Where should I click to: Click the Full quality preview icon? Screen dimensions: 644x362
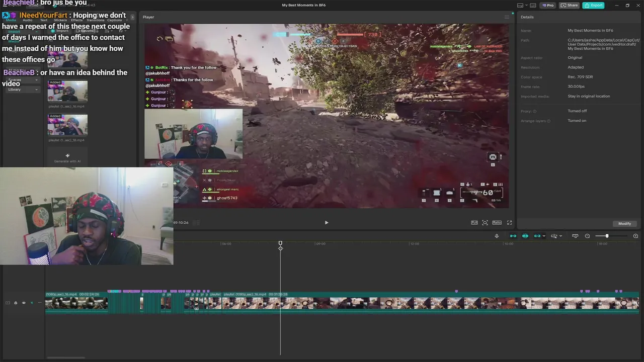[x=474, y=223]
